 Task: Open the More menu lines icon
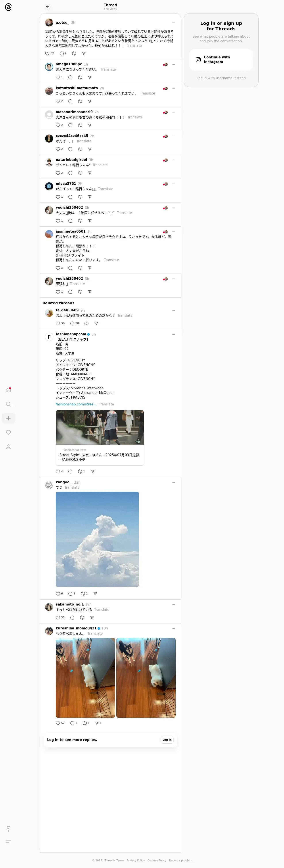[8, 841]
